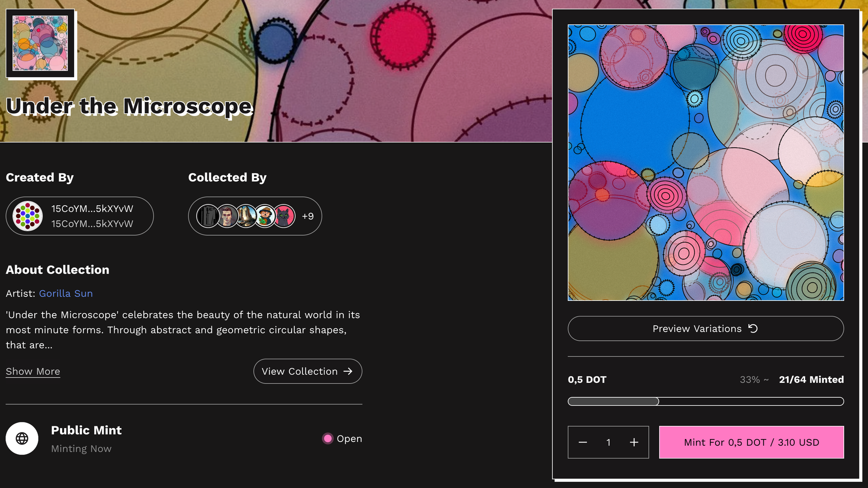Open the Gorilla Sun artist link

pyautogui.click(x=66, y=293)
